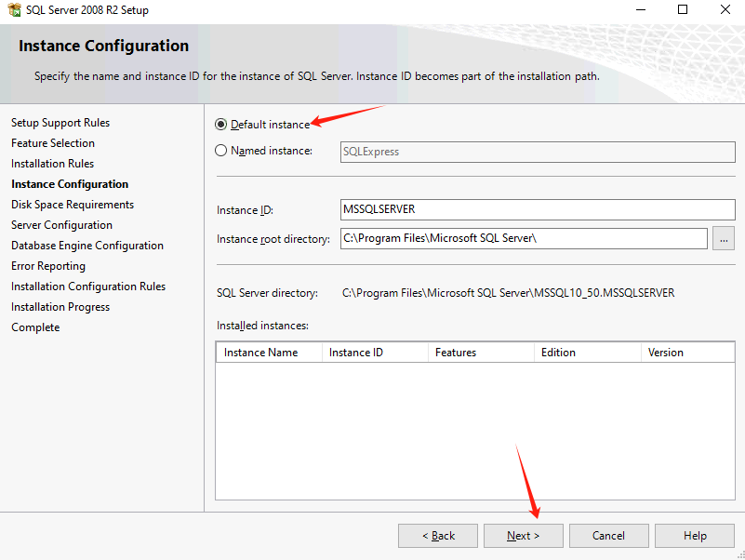The width and height of the screenshot is (745, 560).
Task: Click the Features column header
Action: (x=481, y=353)
